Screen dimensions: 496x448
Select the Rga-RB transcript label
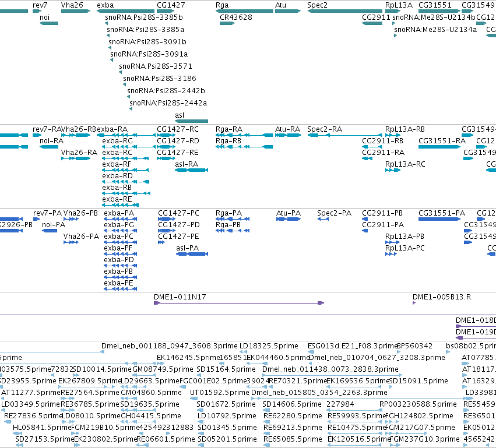(x=228, y=141)
